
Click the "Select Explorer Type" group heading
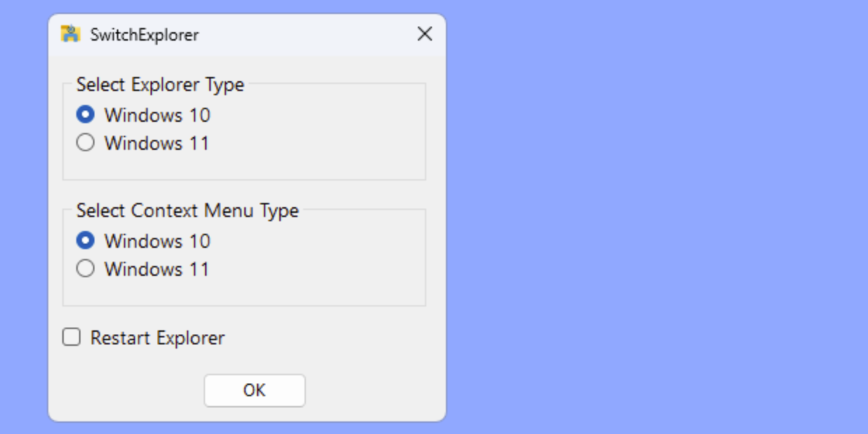click(160, 85)
